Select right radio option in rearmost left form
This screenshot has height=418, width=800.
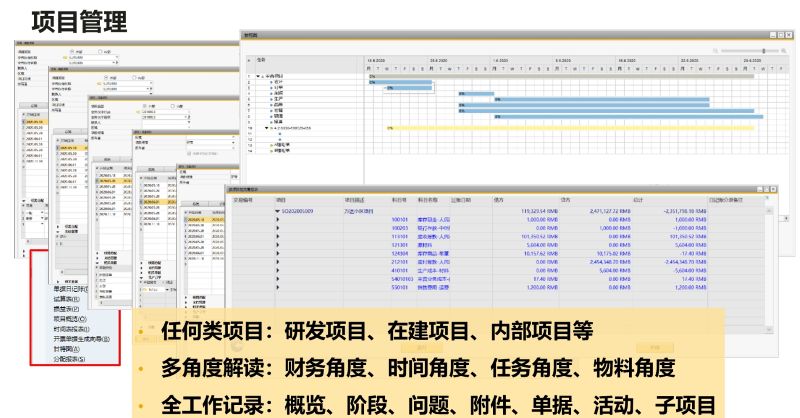point(101,52)
